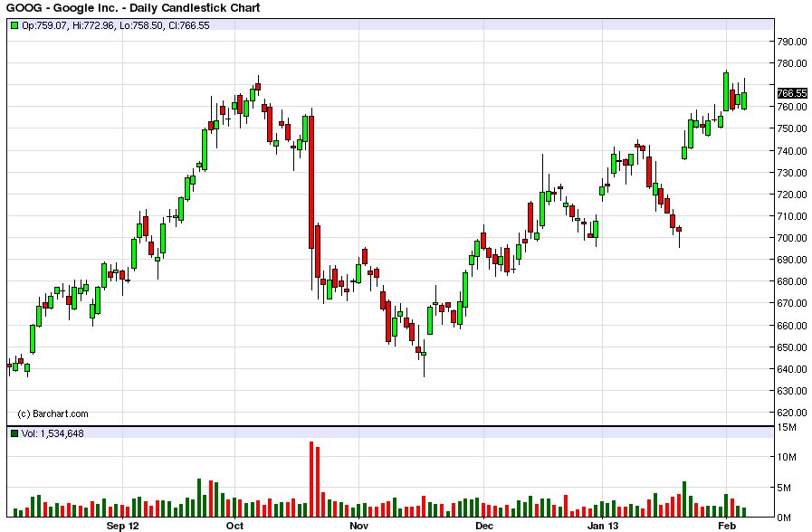
Task: Select the Jan 13 label on time axis
Action: pos(603,525)
